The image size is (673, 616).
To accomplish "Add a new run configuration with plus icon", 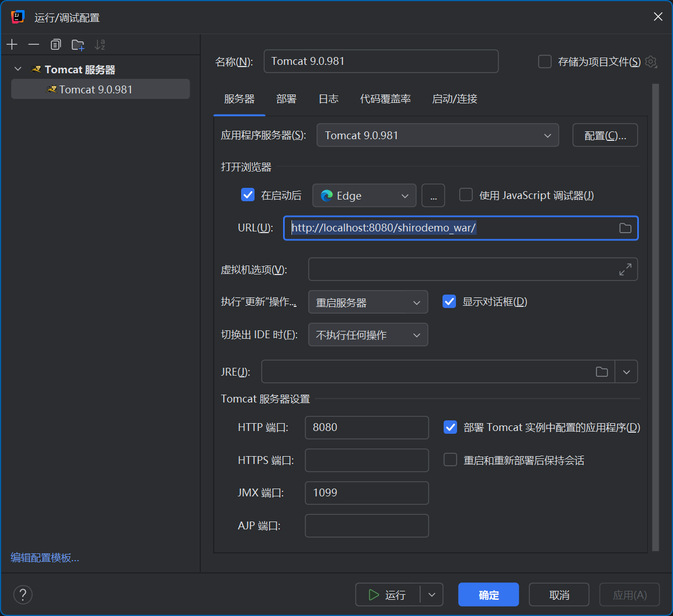I will [12, 45].
